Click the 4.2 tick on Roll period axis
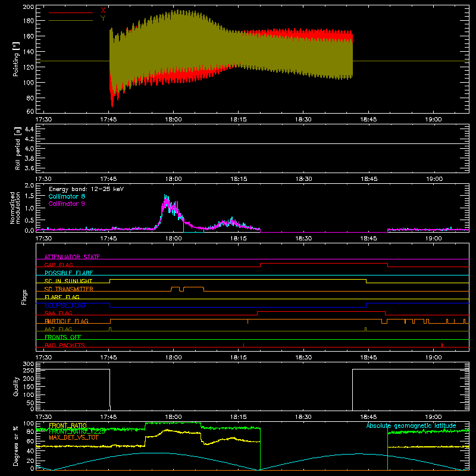This screenshot has height=476, width=476. 29,139
